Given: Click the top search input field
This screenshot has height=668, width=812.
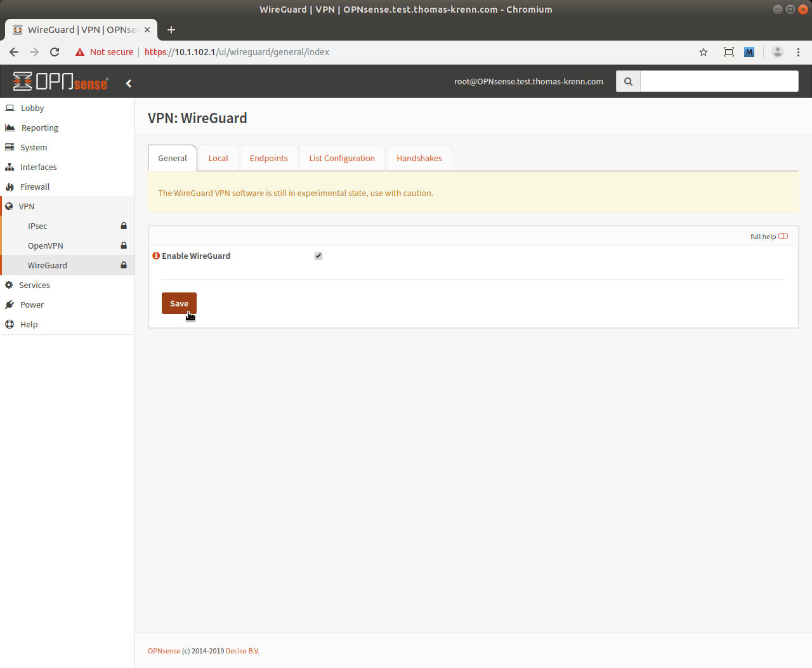Looking at the screenshot, I should click(719, 81).
